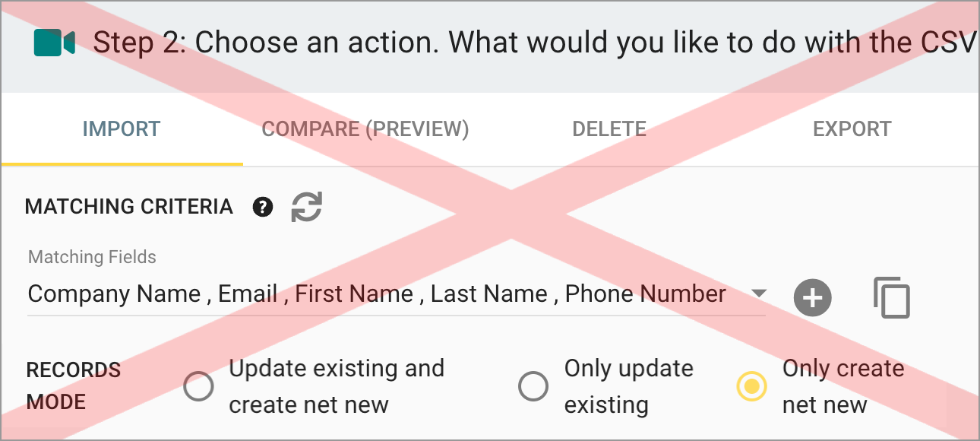Refresh the matching criteria with the sync icon
The width and height of the screenshot is (980, 441).
click(x=307, y=207)
